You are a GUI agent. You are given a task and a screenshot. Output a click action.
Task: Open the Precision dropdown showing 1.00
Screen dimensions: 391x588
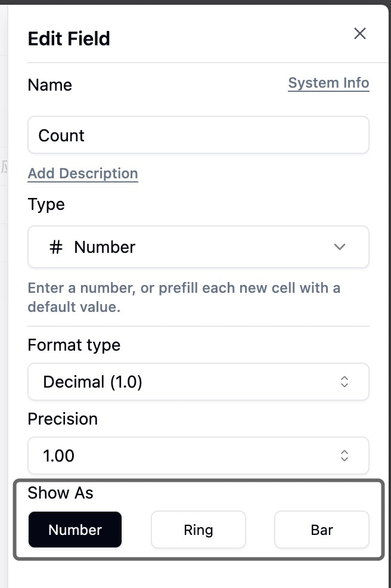[198, 455]
